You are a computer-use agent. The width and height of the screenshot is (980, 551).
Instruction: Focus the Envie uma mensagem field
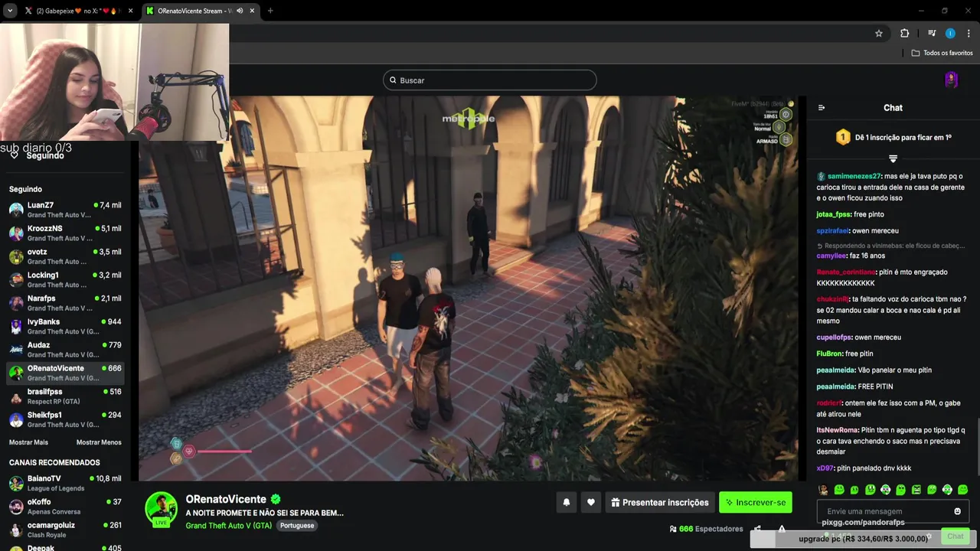click(x=893, y=511)
